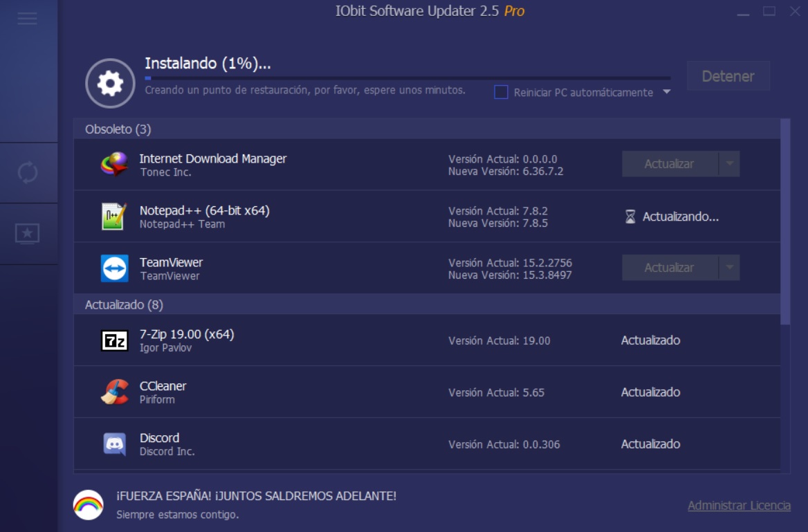Update Internet Download Manager with Actualizar
808x532 pixels.
[x=670, y=164]
